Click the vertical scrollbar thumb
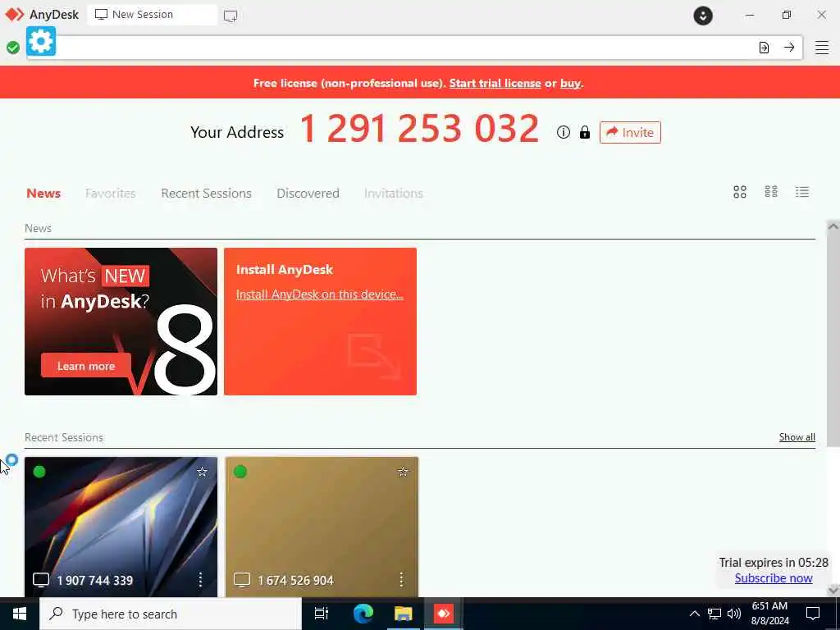The height and width of the screenshot is (630, 840). pyautogui.click(x=833, y=340)
